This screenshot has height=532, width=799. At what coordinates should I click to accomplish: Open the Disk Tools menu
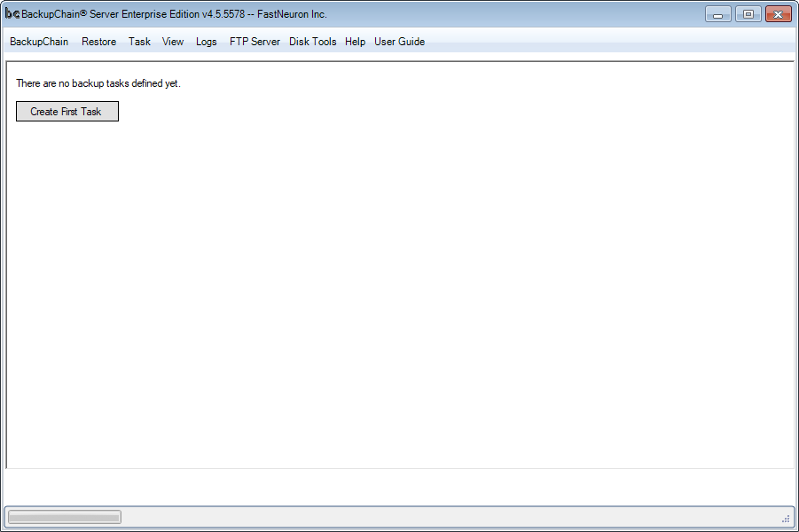point(312,42)
